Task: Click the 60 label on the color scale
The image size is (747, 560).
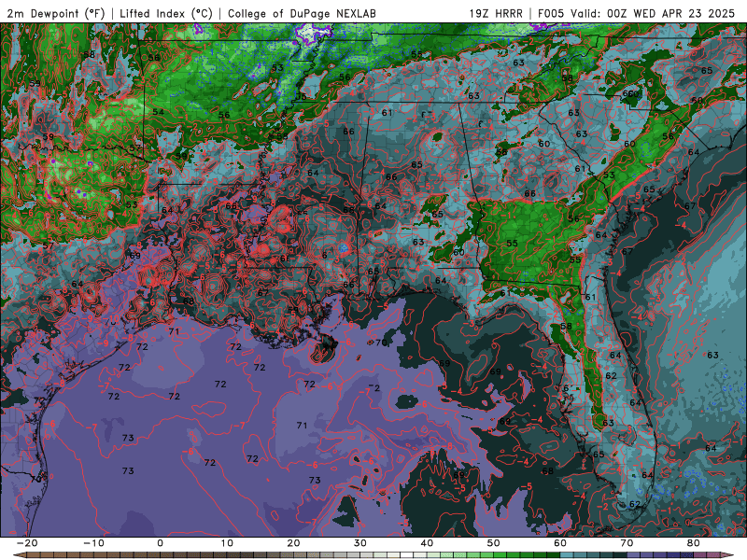Action: (560, 543)
